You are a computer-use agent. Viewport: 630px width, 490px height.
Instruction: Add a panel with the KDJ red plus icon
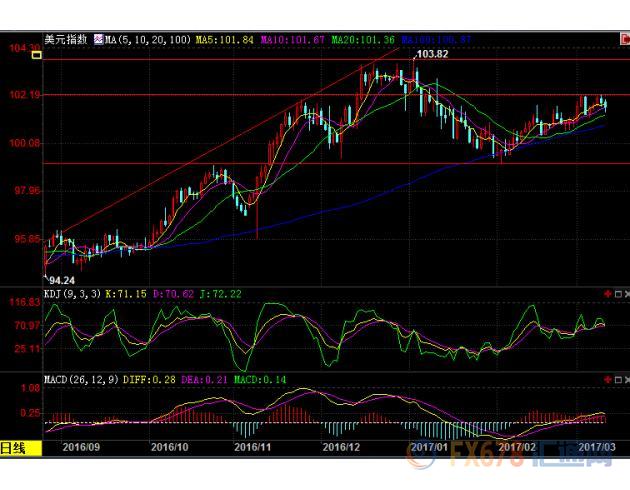[606, 294]
